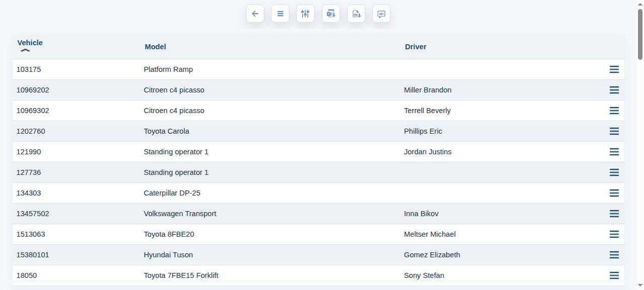The height and width of the screenshot is (290, 644).
Task: Download table as PDF
Action: tap(356, 14)
